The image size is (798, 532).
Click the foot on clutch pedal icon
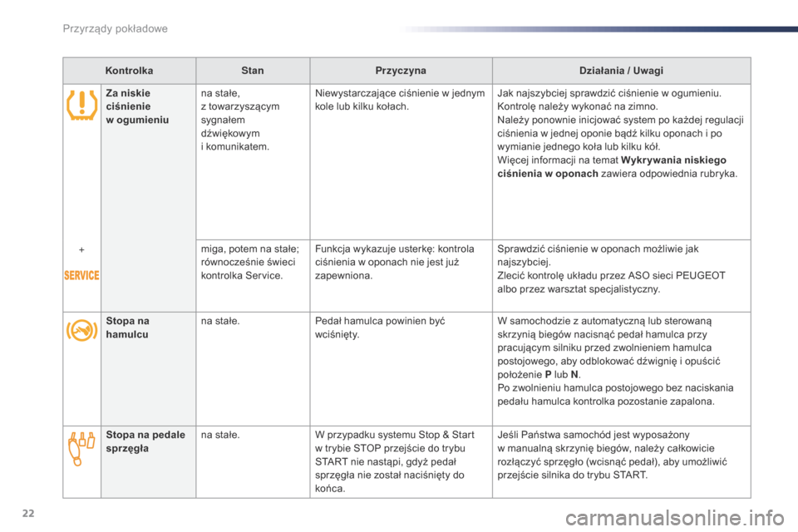click(x=81, y=449)
